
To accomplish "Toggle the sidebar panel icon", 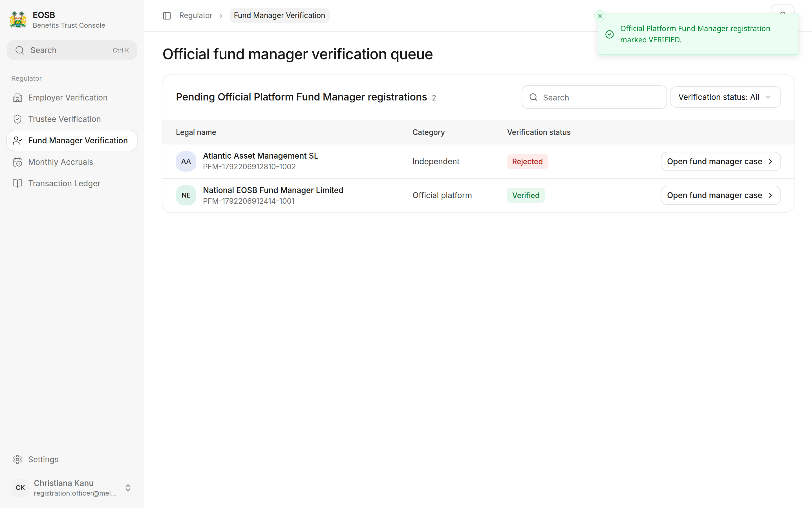I will click(167, 16).
